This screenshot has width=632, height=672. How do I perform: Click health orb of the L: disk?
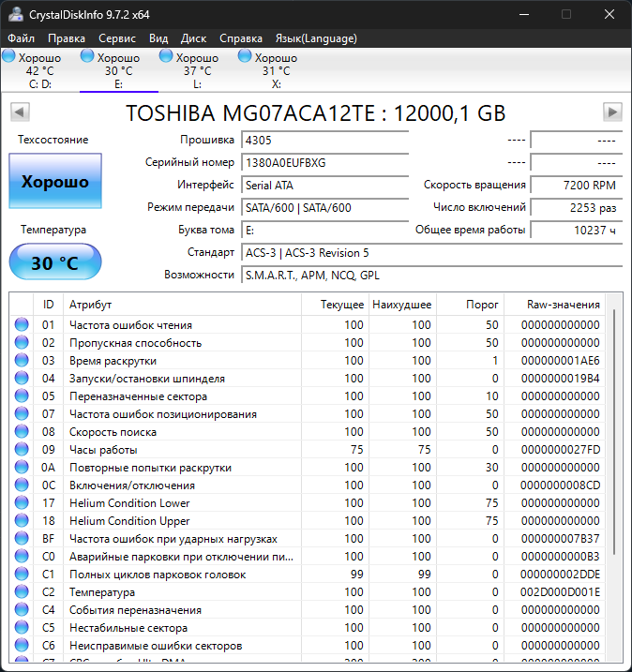[x=166, y=55]
